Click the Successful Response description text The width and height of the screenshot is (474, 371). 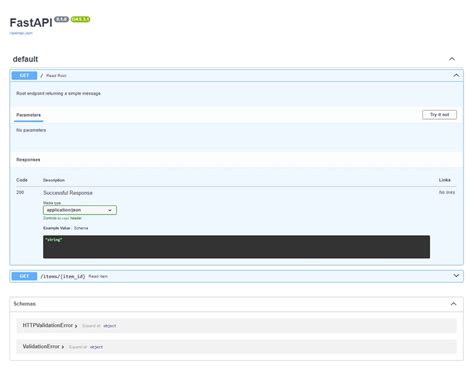tap(68, 193)
